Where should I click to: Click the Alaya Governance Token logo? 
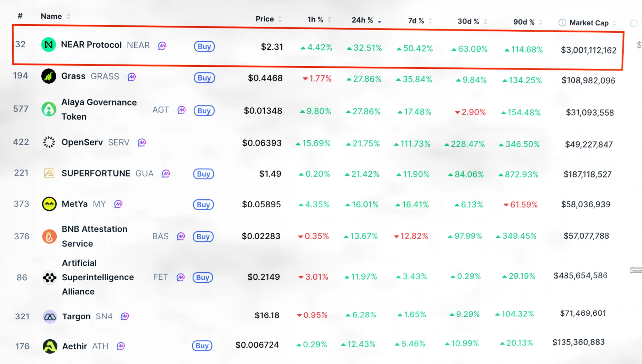[49, 109]
